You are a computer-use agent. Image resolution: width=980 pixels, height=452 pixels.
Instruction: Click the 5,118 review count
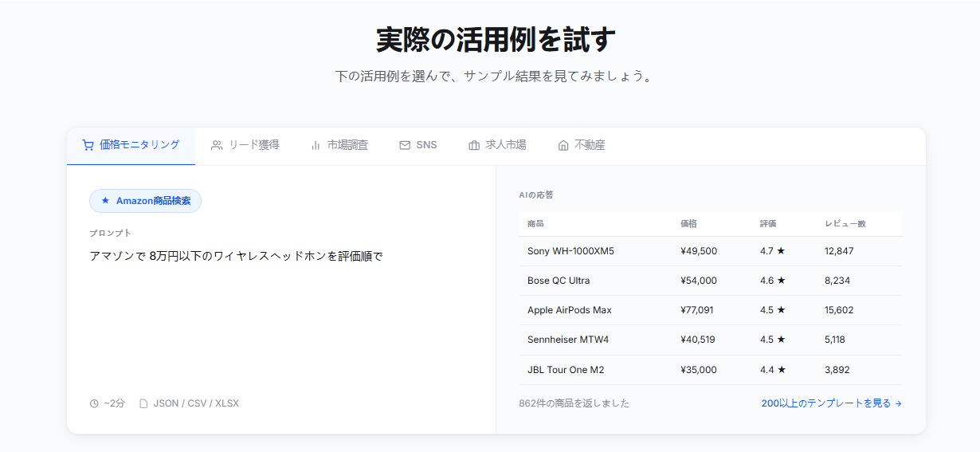coord(835,340)
